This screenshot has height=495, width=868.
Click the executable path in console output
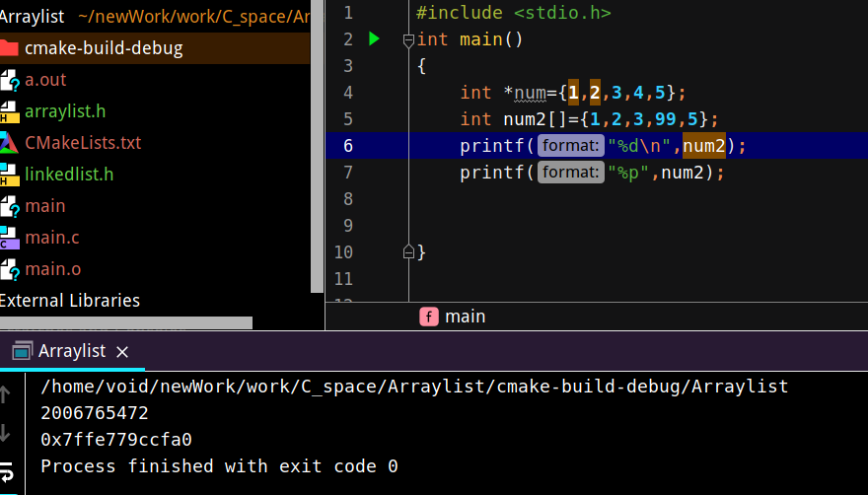(x=414, y=387)
